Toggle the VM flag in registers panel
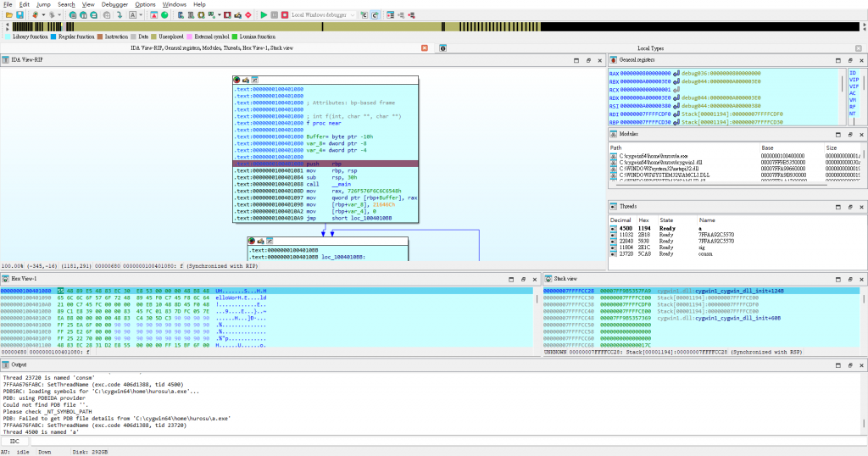 click(x=853, y=100)
